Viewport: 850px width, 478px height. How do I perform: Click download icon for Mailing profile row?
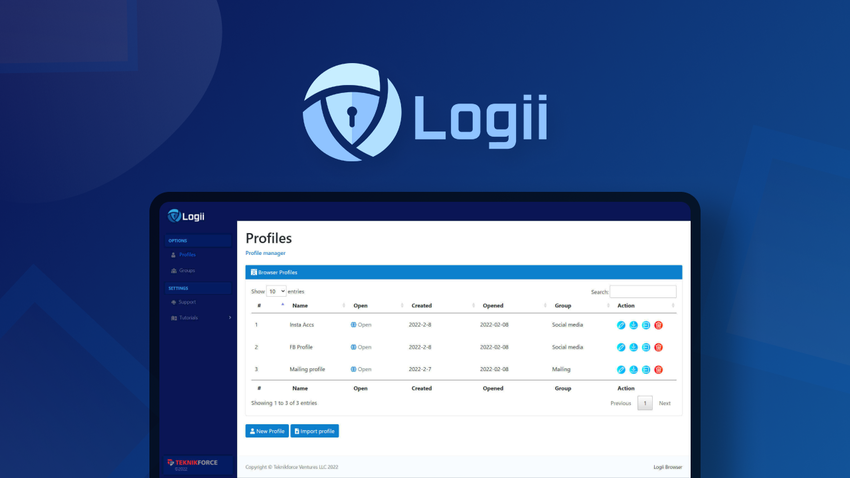pyautogui.click(x=633, y=370)
